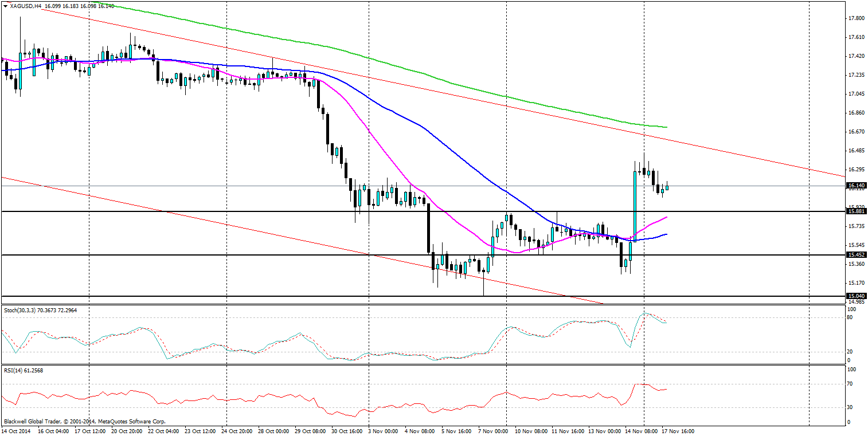Click the 16.485 price axis value
868x436 pixels.
coord(856,151)
